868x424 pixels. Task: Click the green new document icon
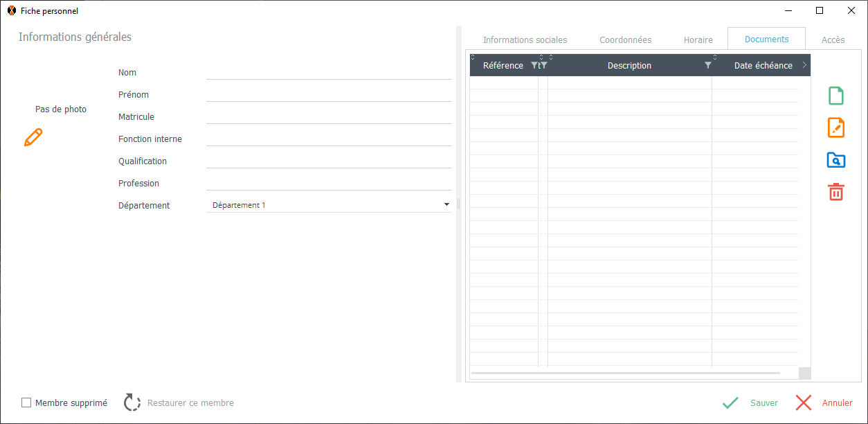point(836,96)
